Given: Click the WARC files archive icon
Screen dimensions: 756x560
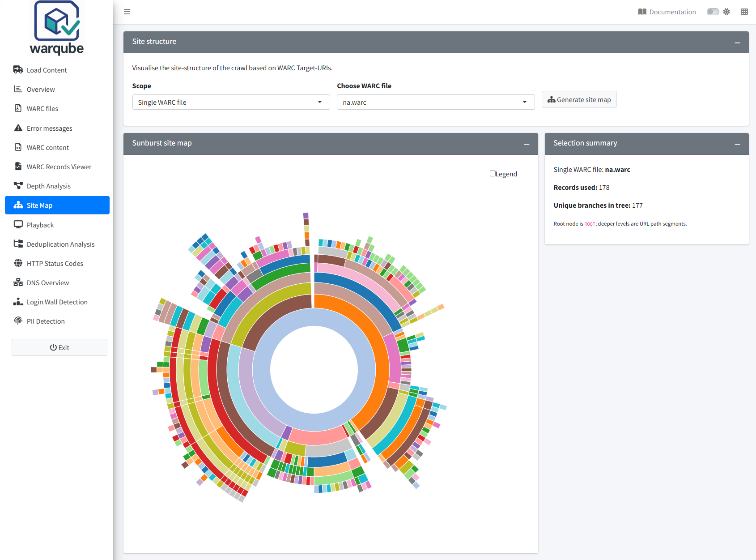Looking at the screenshot, I should (18, 108).
